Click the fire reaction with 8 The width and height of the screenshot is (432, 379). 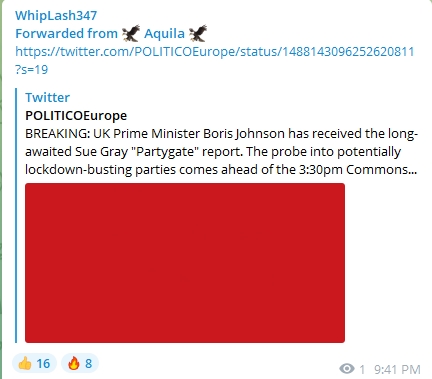[x=80, y=363]
